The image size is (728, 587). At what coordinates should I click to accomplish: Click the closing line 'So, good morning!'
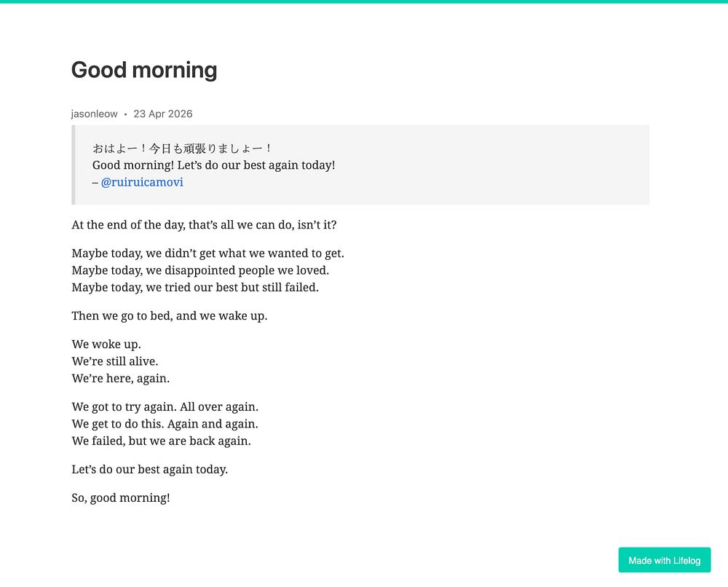click(x=121, y=498)
